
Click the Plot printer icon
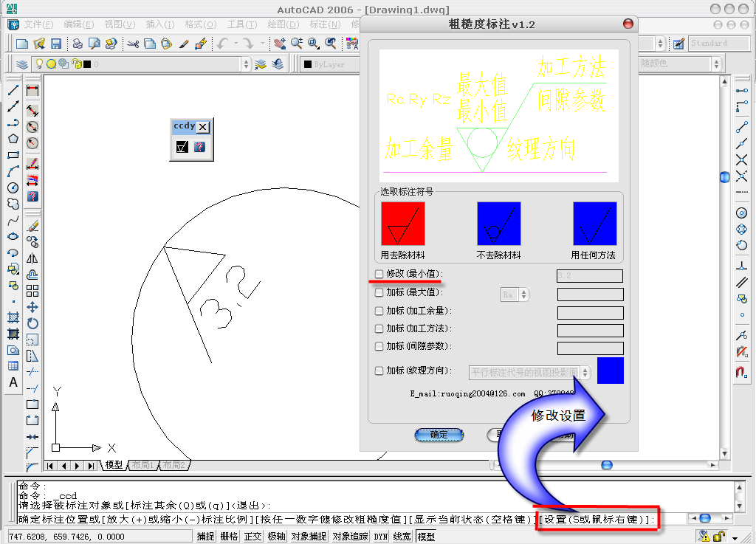tap(77, 44)
